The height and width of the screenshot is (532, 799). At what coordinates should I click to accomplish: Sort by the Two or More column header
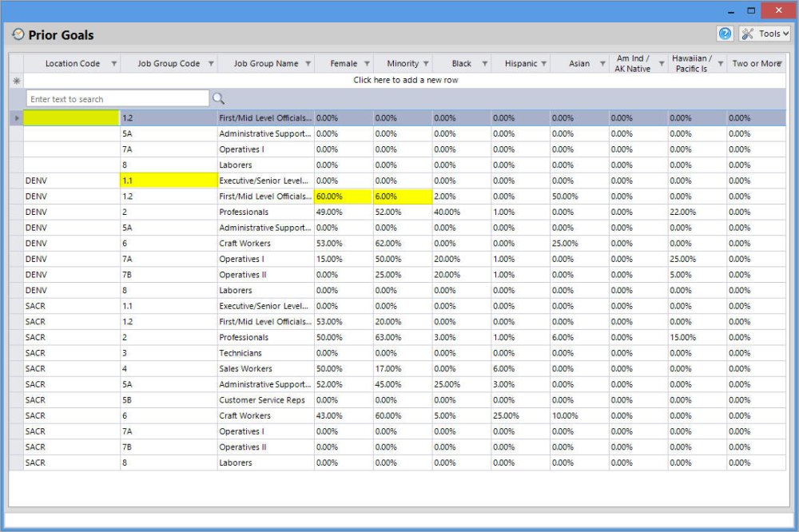[x=757, y=63]
